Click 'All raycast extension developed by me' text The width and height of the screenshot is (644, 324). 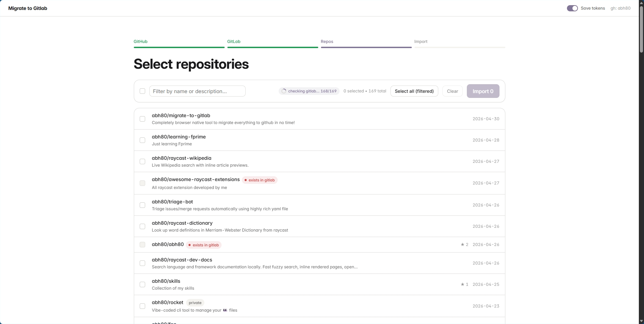[x=190, y=188]
